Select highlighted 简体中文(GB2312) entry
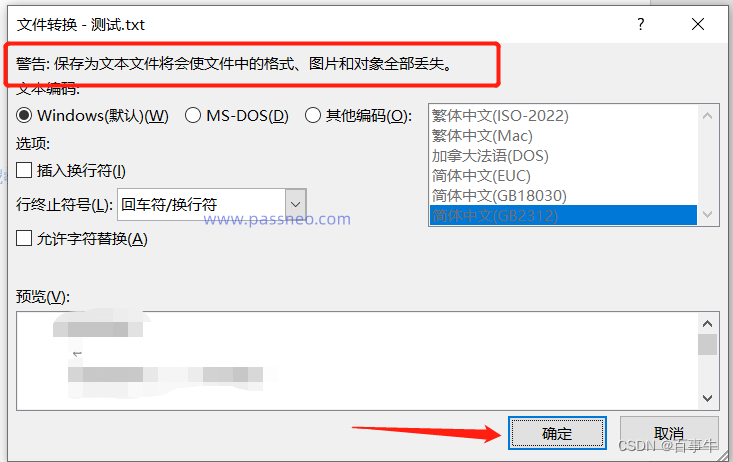Viewport: 733px width, 462px height. click(563, 216)
